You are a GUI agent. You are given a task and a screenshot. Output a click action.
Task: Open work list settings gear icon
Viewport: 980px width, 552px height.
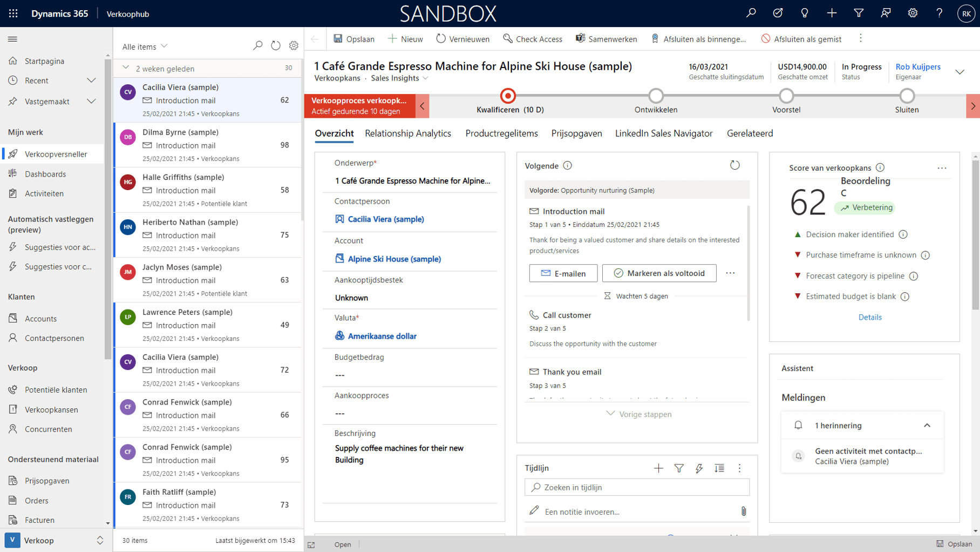[294, 46]
